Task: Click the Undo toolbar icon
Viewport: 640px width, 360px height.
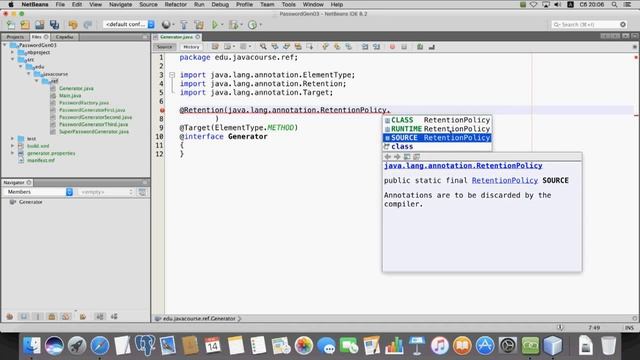Action: (x=73, y=24)
